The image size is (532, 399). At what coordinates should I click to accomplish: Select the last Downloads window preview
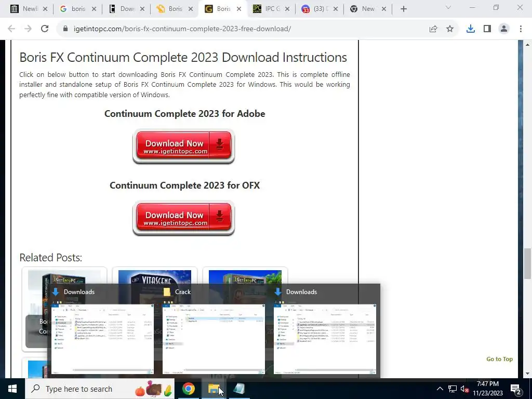[x=325, y=331]
